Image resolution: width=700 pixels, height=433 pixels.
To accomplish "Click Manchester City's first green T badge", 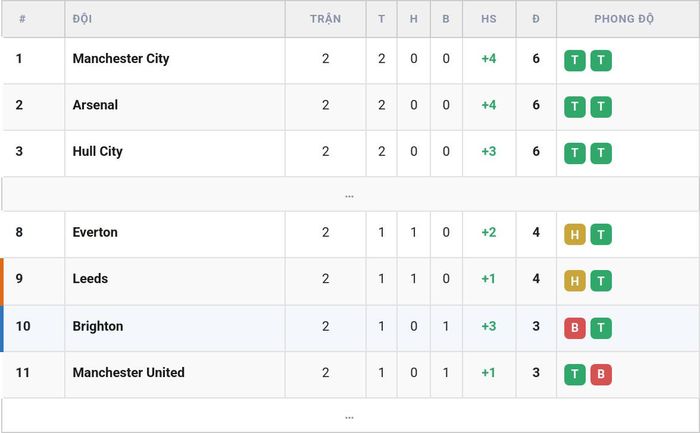I will [575, 60].
